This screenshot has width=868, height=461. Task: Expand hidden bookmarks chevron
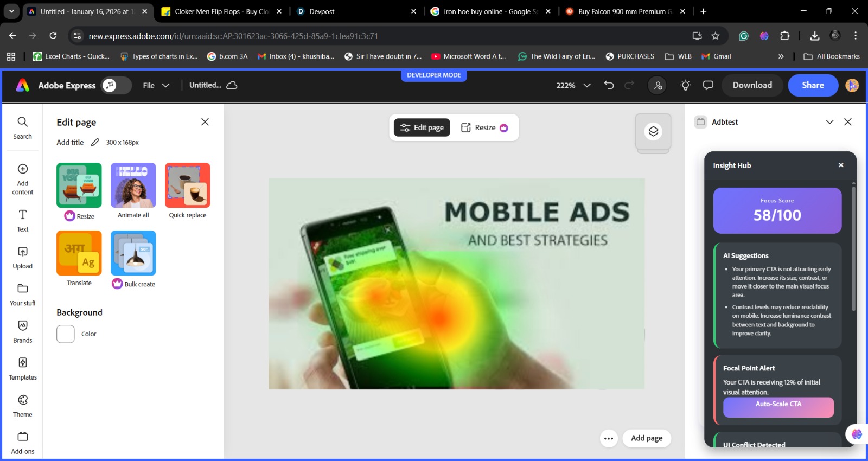[x=781, y=56]
